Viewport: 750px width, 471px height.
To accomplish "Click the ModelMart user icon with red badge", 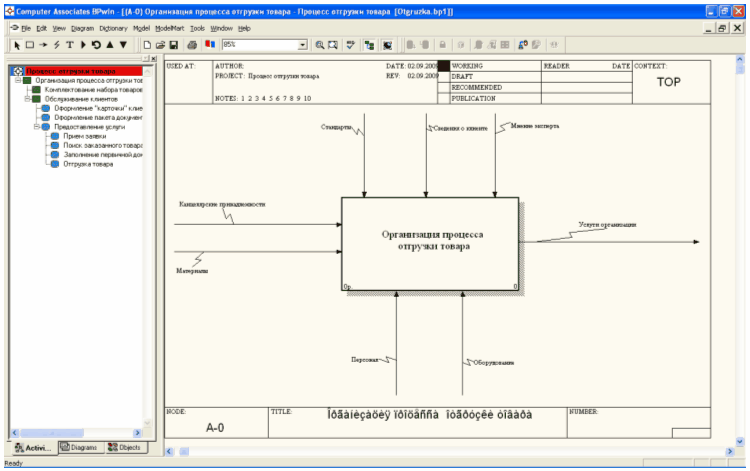I will click(523, 45).
